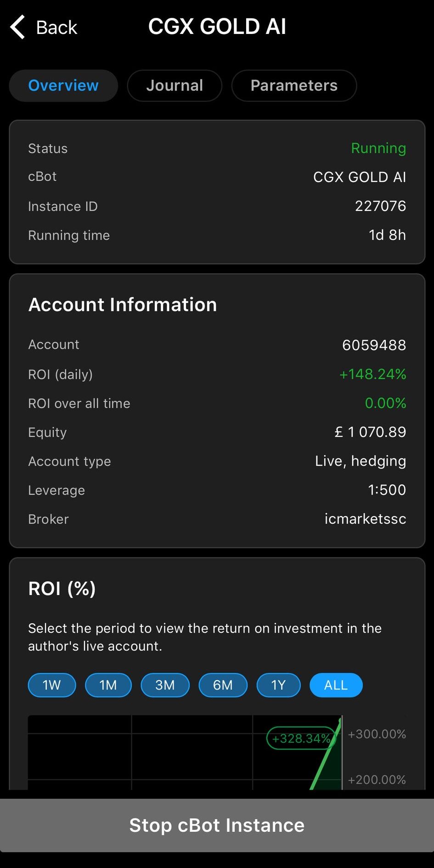Tap the account number 6059488

click(374, 345)
